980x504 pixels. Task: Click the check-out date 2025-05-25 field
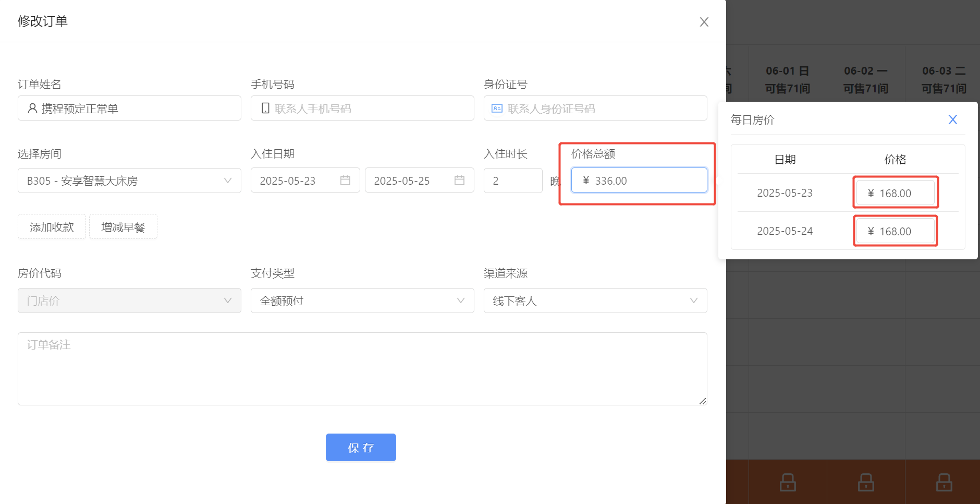(419, 180)
